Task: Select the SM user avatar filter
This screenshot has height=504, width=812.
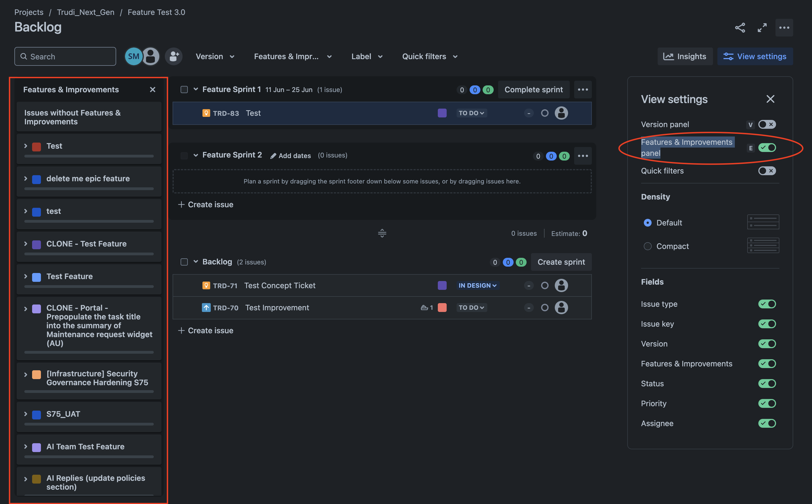Action: tap(133, 56)
